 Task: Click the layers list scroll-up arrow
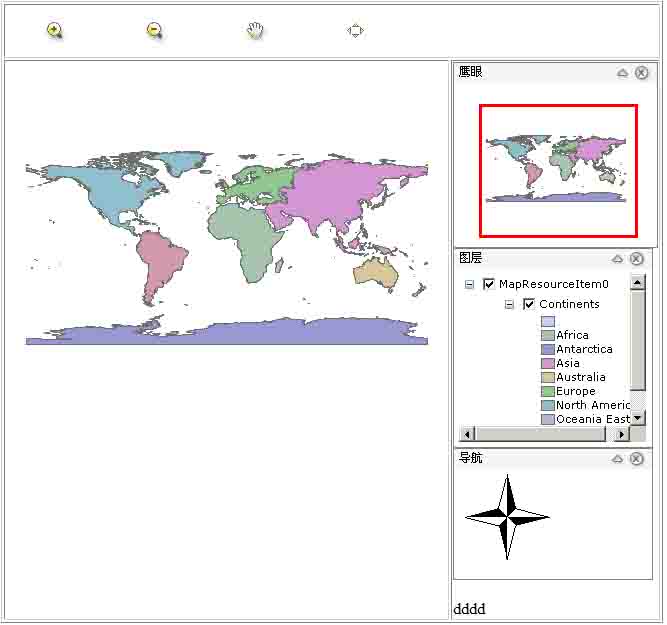click(x=638, y=283)
